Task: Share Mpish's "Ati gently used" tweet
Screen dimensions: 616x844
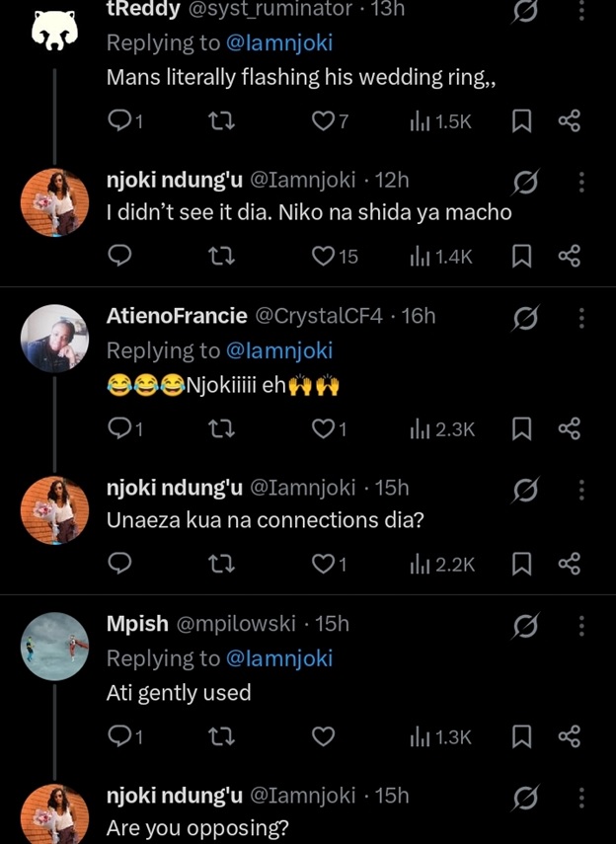Action: 569,736
